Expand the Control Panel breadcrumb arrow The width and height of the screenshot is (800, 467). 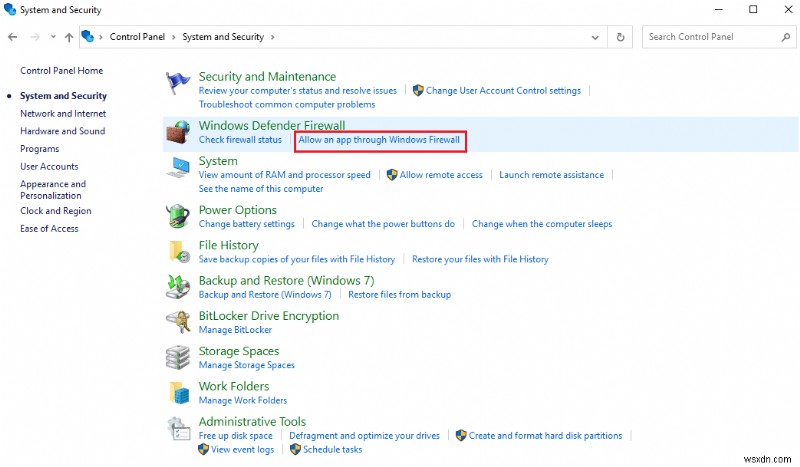coord(174,37)
